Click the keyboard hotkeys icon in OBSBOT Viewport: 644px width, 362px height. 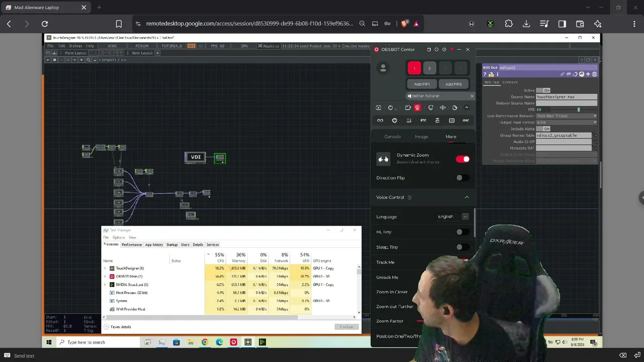click(452, 121)
